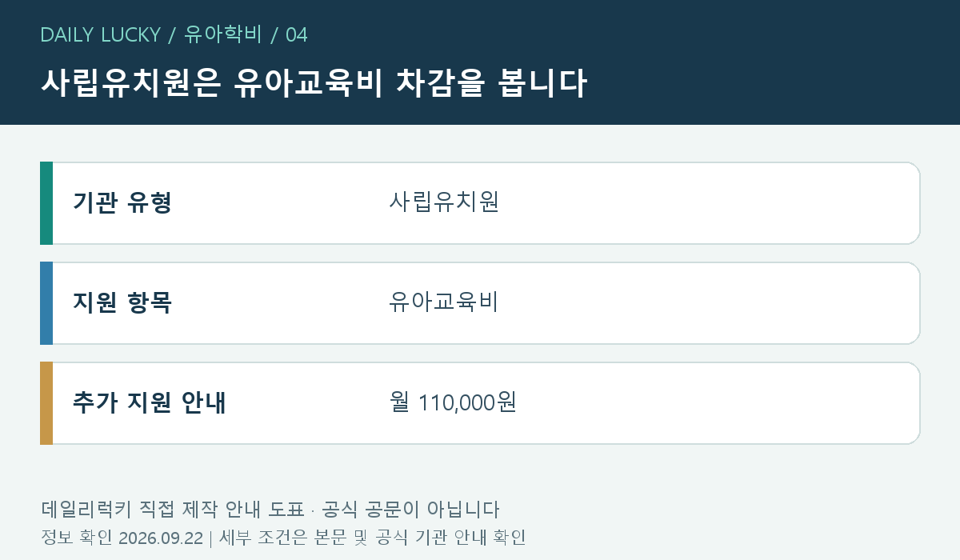The image size is (960, 560).
Task: Click the DAILY LUCKY breadcrumb text
Action: click(100, 34)
